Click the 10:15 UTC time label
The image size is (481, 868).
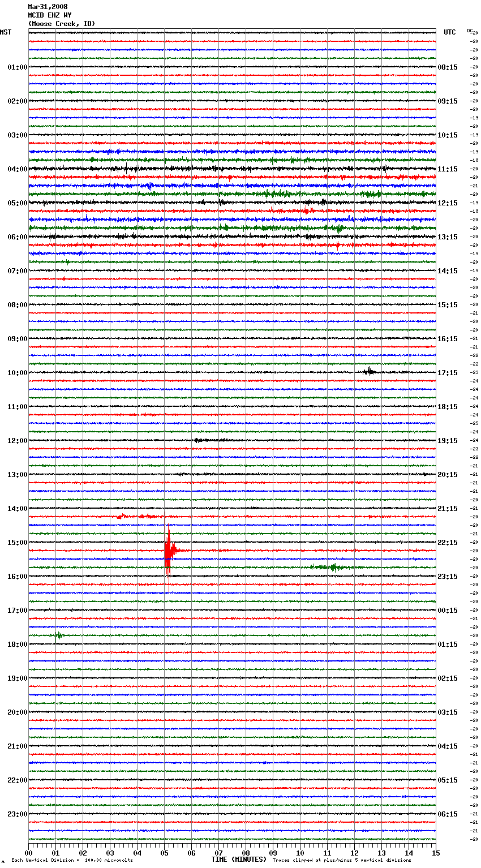(x=448, y=135)
